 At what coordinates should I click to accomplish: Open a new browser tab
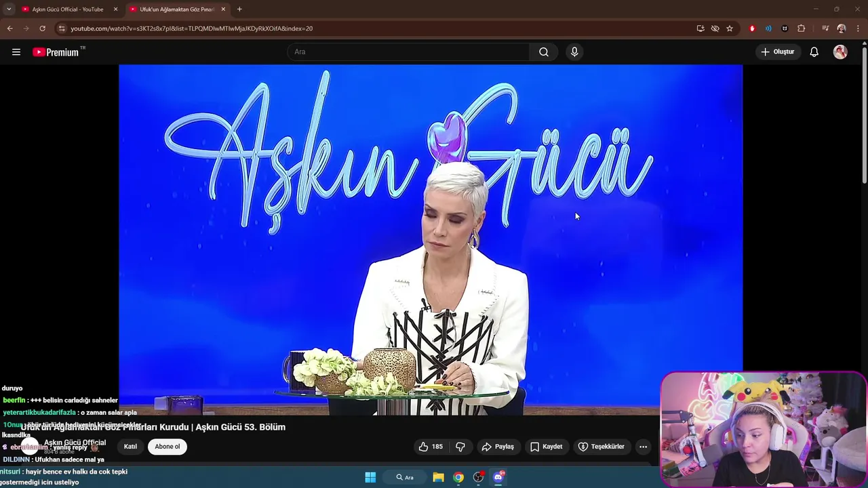[239, 9]
